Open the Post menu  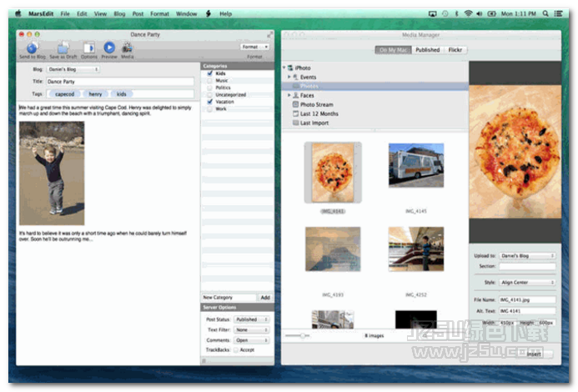click(x=138, y=13)
